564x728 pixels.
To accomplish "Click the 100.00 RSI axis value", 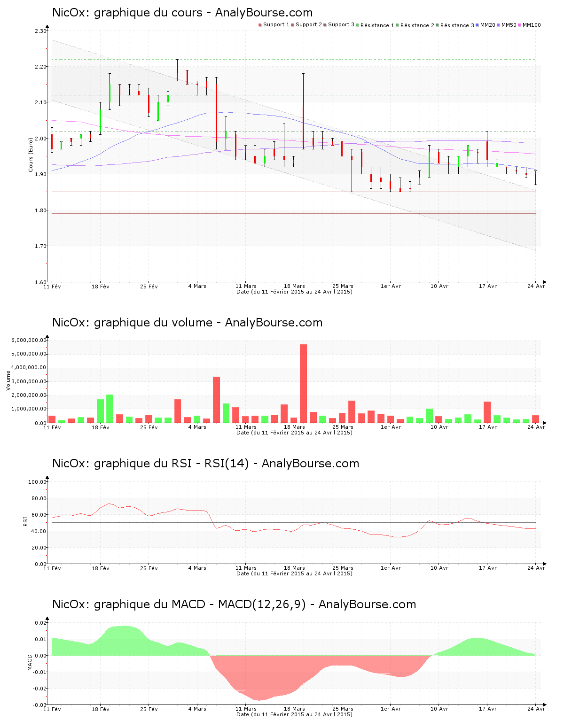I will coord(38,482).
